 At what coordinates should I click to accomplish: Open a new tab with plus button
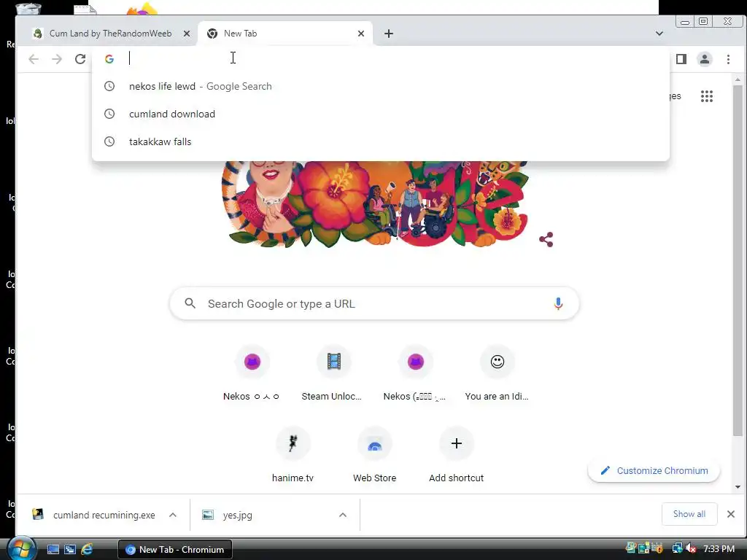(x=389, y=34)
